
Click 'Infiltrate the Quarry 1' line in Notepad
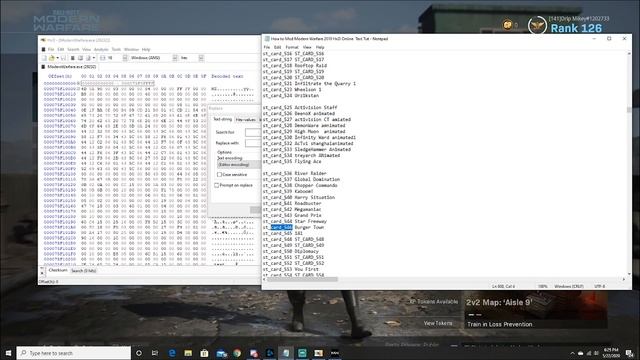tap(309, 84)
